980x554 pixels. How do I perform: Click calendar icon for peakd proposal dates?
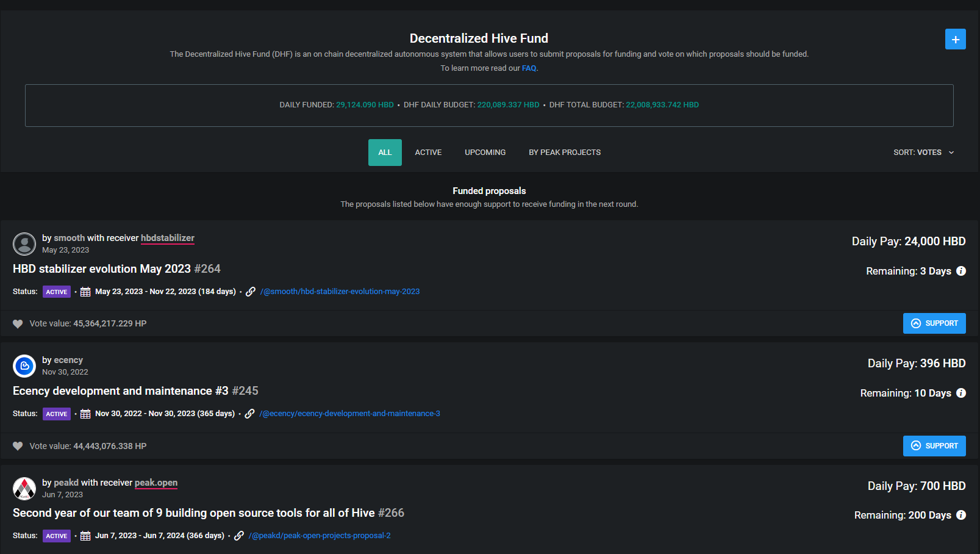85,536
